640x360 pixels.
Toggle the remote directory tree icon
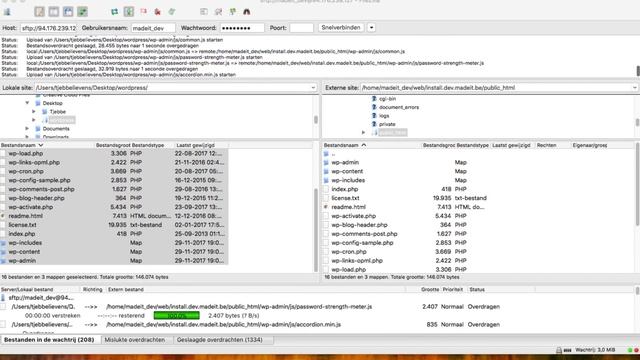68,12
